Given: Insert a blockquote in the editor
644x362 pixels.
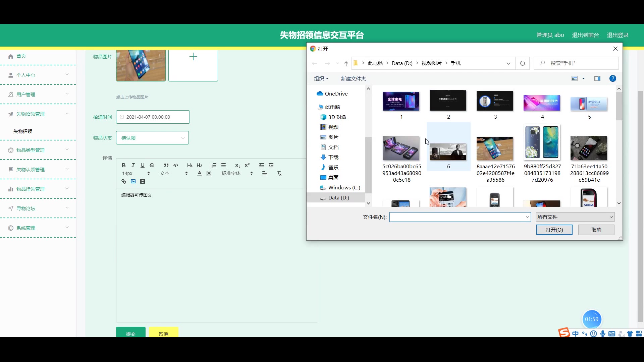Looking at the screenshot, I should pos(166,165).
